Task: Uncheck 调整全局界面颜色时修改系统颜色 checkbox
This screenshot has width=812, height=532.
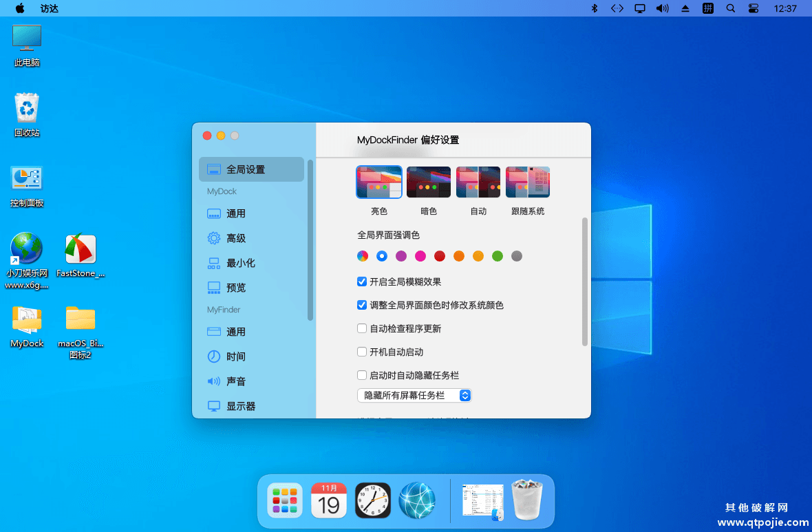Action: (362, 305)
